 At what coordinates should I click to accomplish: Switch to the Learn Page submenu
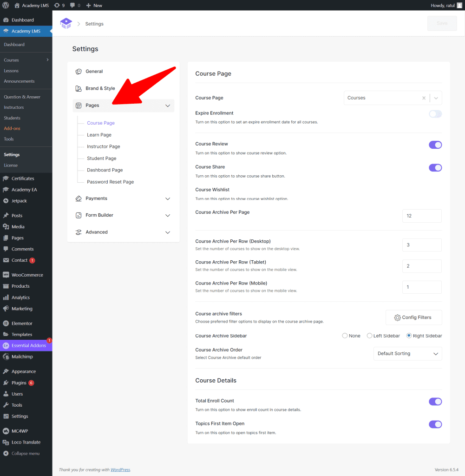pos(100,135)
